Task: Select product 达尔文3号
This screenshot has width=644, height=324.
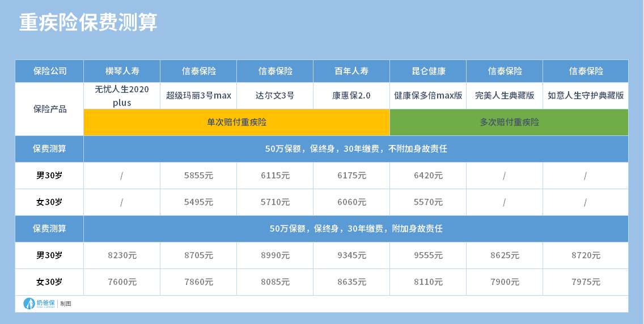Action: click(x=275, y=96)
